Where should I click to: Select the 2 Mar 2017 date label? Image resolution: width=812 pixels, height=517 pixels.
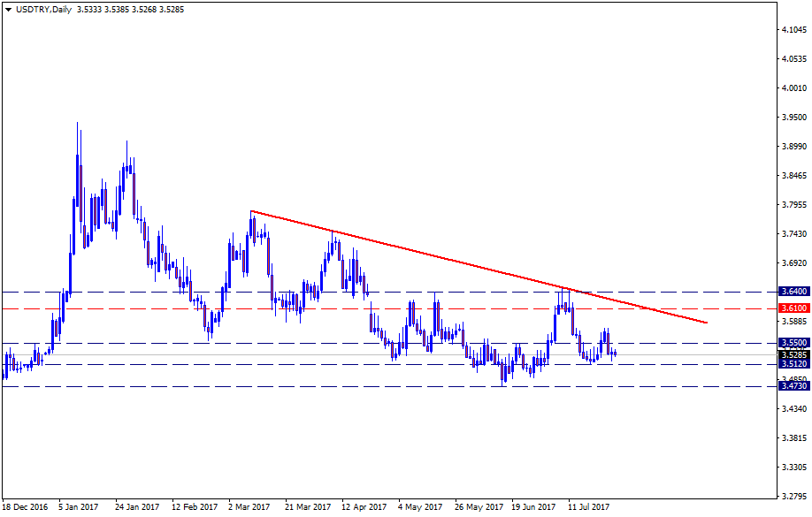pos(250,508)
